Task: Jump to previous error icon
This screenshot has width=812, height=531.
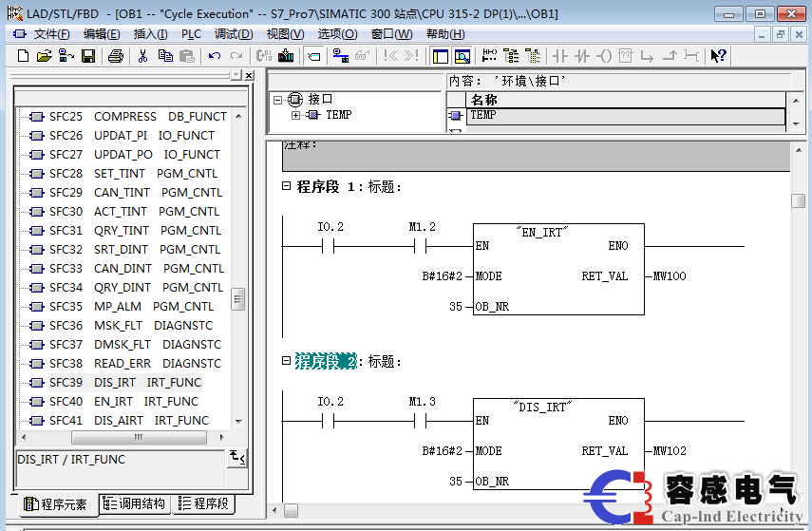Action: coord(391,56)
